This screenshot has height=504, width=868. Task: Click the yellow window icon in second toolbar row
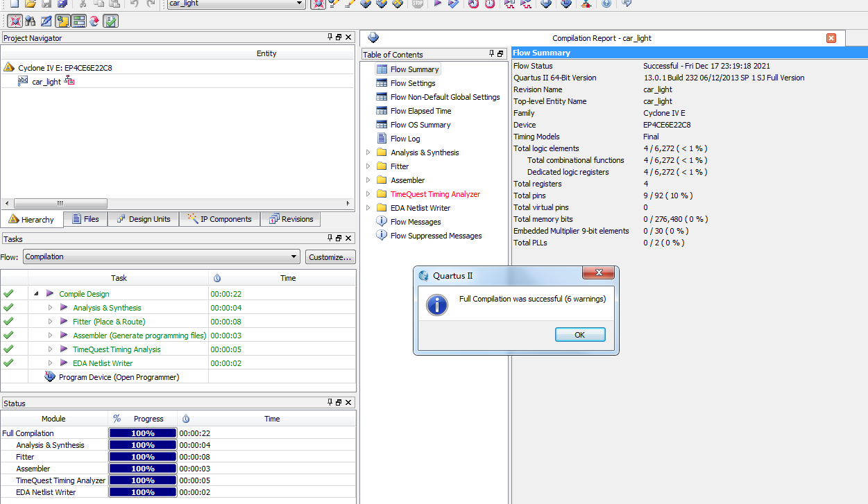tap(62, 21)
